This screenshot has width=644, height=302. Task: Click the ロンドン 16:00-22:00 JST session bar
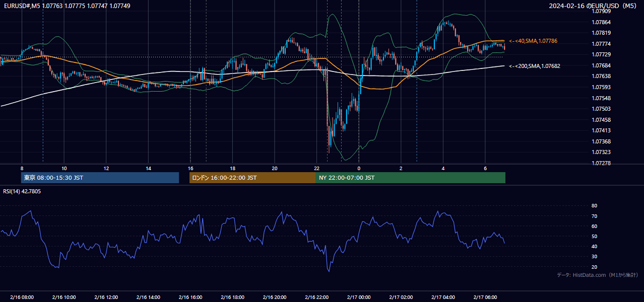[252, 178]
